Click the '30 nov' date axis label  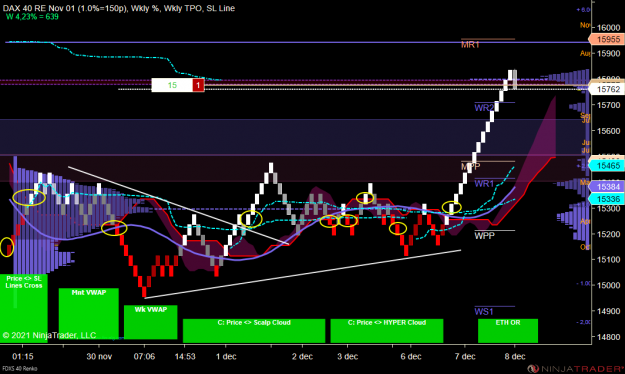pos(99,356)
